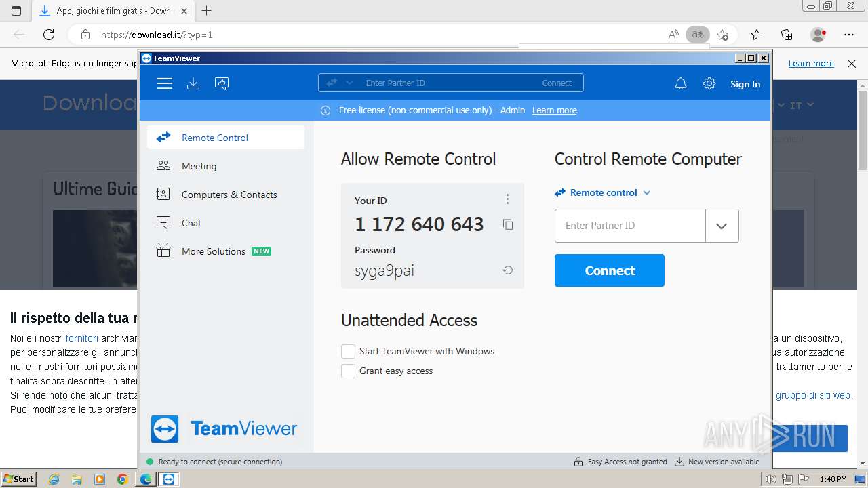Add this page to Edge favorites

[722, 35]
